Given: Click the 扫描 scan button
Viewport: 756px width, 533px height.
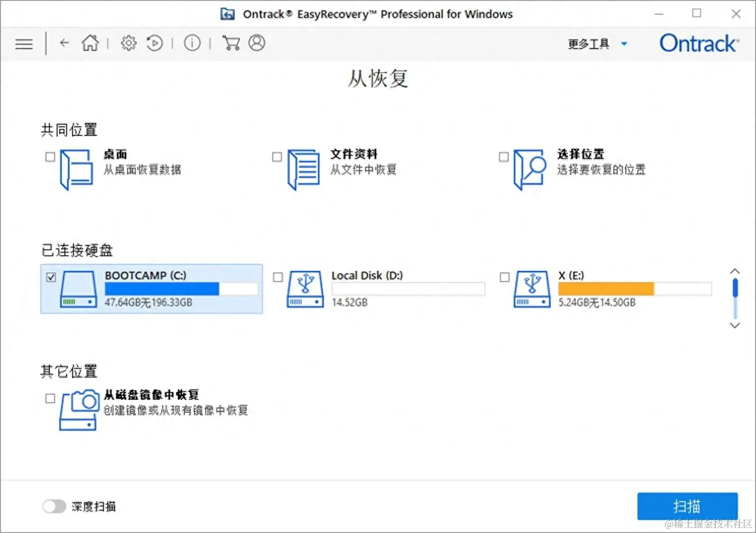Looking at the screenshot, I should click(687, 507).
